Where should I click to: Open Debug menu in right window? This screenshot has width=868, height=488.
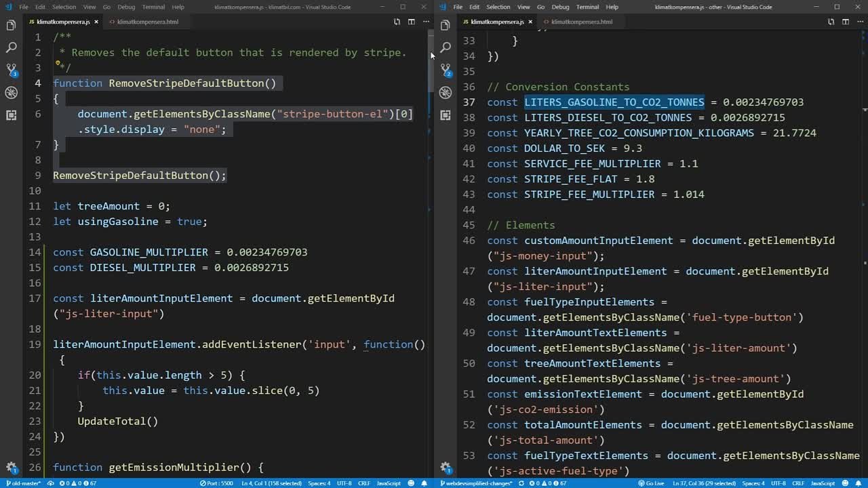point(560,7)
